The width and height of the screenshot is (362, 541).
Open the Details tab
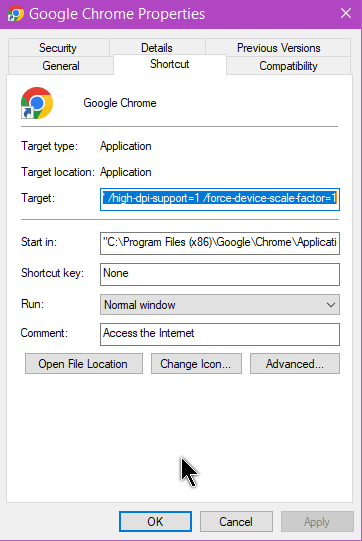tap(157, 48)
